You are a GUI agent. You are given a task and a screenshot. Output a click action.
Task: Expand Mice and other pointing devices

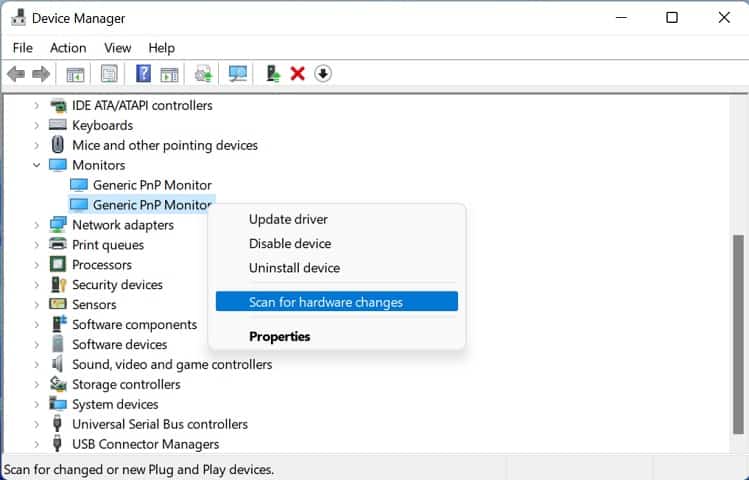click(x=36, y=145)
